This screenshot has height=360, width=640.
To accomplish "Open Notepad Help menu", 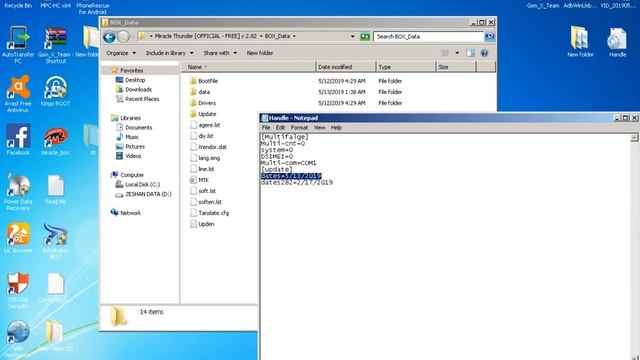I will tap(336, 128).
